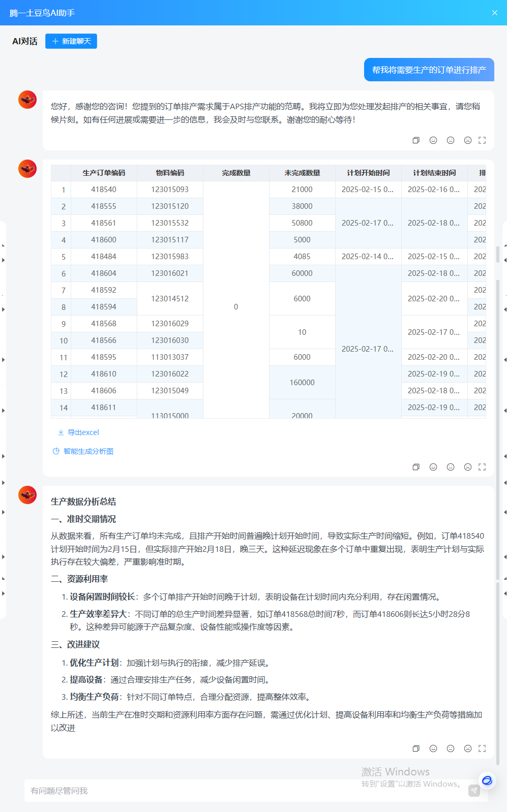Select order cell 418555

[104, 206]
